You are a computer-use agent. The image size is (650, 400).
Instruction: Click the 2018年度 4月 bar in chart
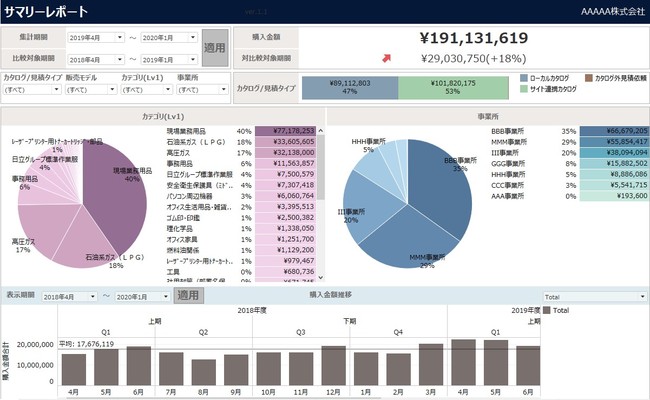click(74, 369)
